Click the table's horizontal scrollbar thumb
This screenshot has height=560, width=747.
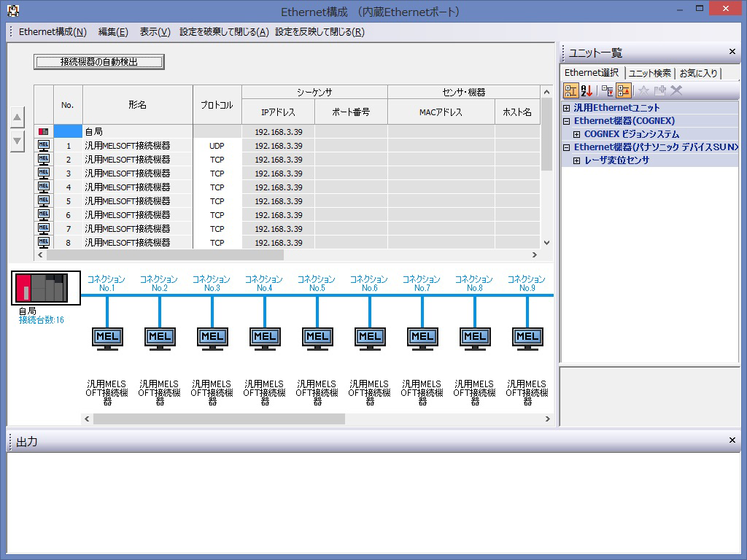click(164, 255)
